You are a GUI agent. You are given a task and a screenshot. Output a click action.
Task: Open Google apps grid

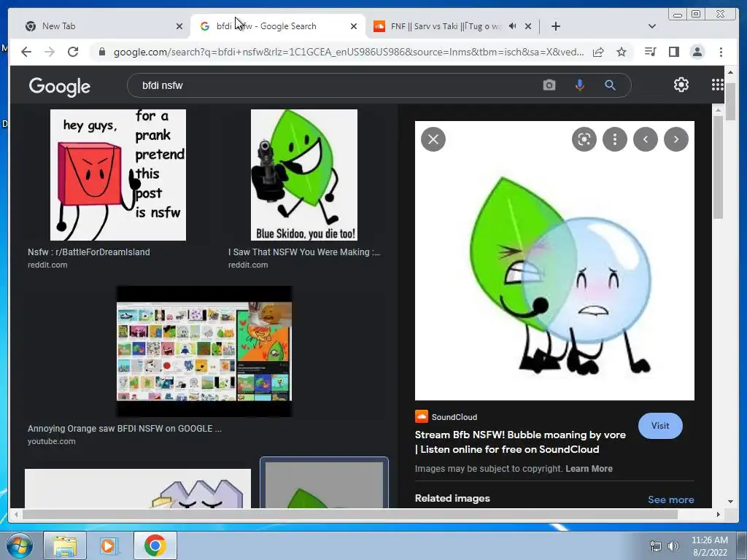click(718, 85)
